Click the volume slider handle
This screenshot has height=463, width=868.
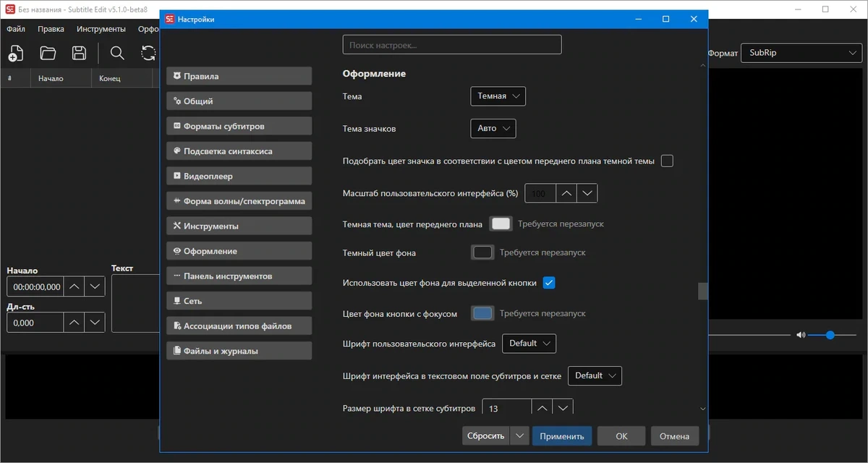[x=830, y=335]
